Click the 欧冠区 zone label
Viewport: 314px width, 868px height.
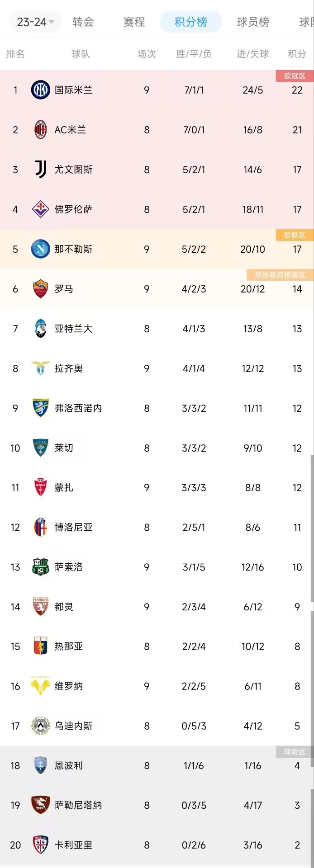point(295,76)
